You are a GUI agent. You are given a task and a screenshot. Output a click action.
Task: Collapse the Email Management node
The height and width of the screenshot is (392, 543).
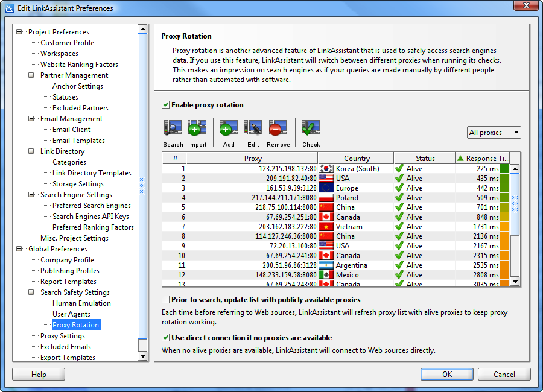[x=31, y=118]
